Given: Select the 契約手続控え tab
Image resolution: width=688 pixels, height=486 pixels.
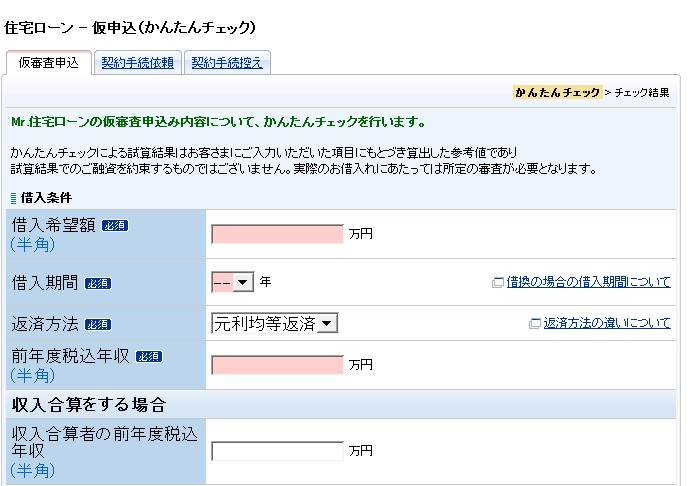Looking at the screenshot, I should pyautogui.click(x=227, y=63).
